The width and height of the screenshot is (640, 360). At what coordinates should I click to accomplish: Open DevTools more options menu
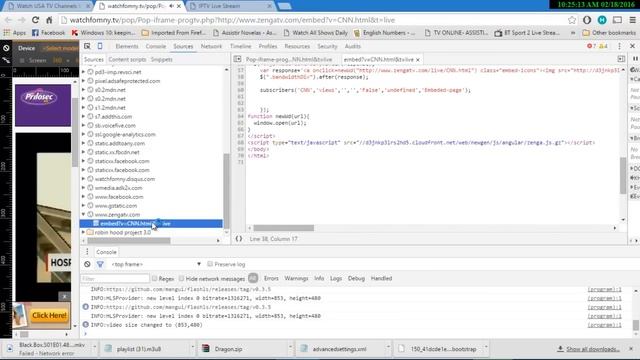[620, 46]
